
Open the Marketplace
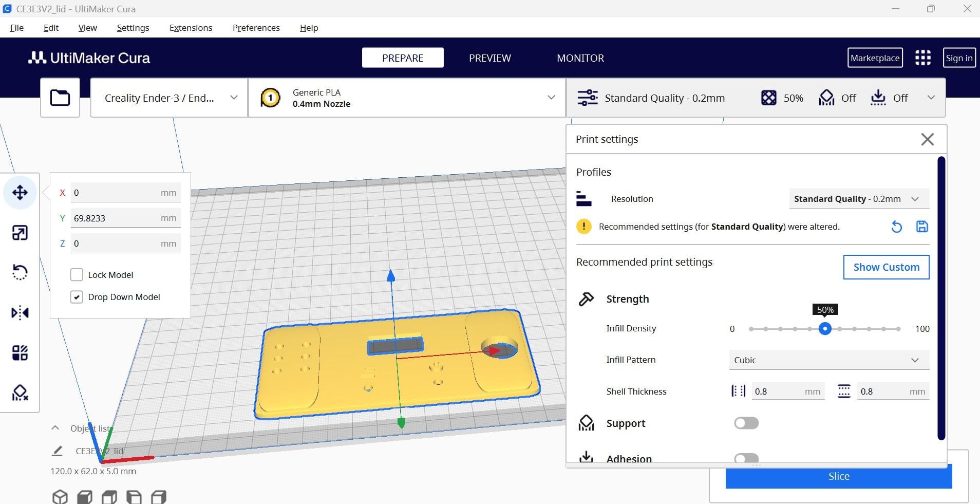[x=875, y=58]
